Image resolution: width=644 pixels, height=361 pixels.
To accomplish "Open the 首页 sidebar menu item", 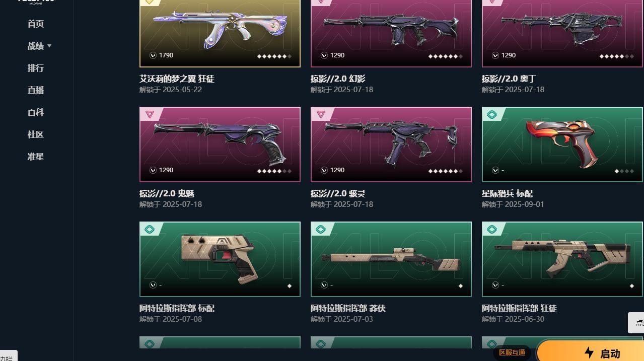I will [36, 24].
